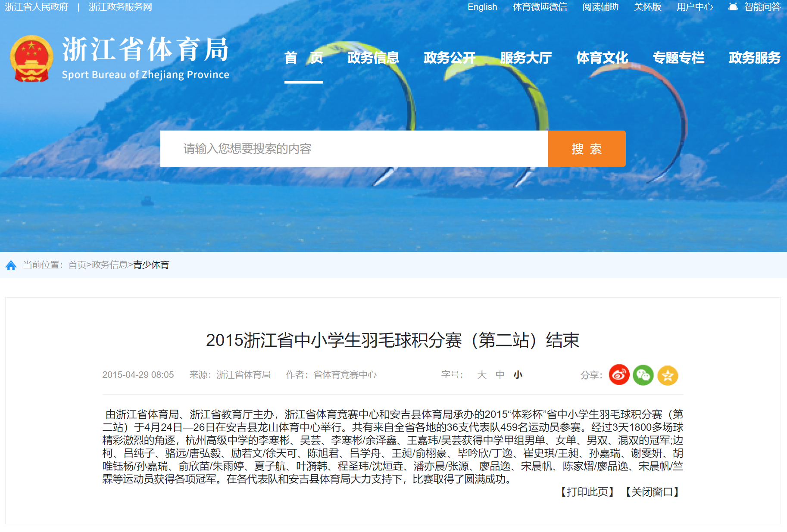This screenshot has width=787, height=532.
Task: Set font size to 大
Action: (x=481, y=375)
